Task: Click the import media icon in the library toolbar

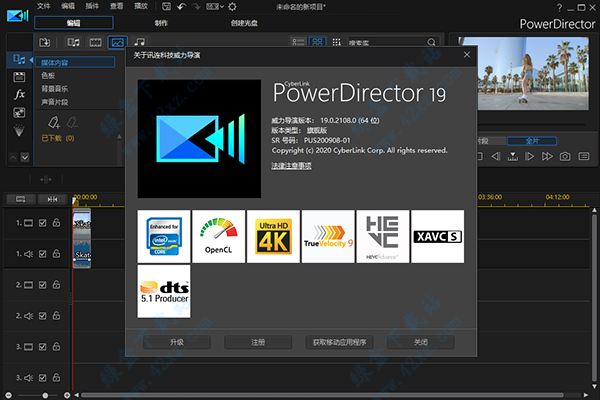Action: coord(45,42)
